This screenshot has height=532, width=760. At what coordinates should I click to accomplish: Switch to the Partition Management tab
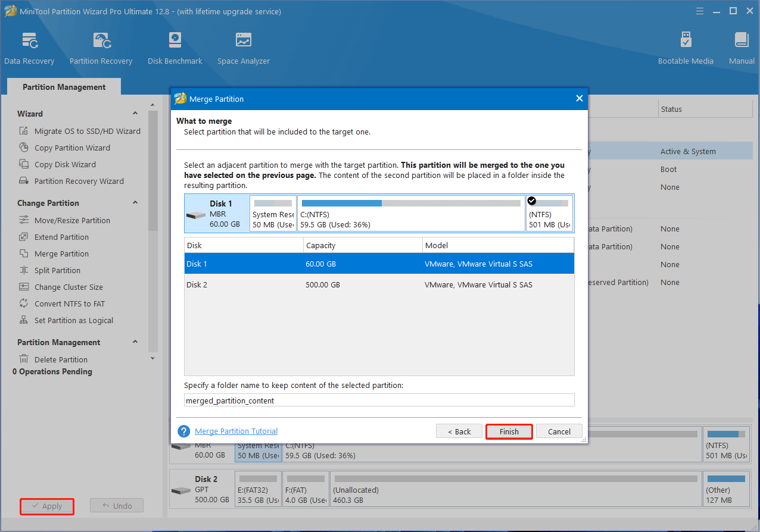(x=64, y=87)
